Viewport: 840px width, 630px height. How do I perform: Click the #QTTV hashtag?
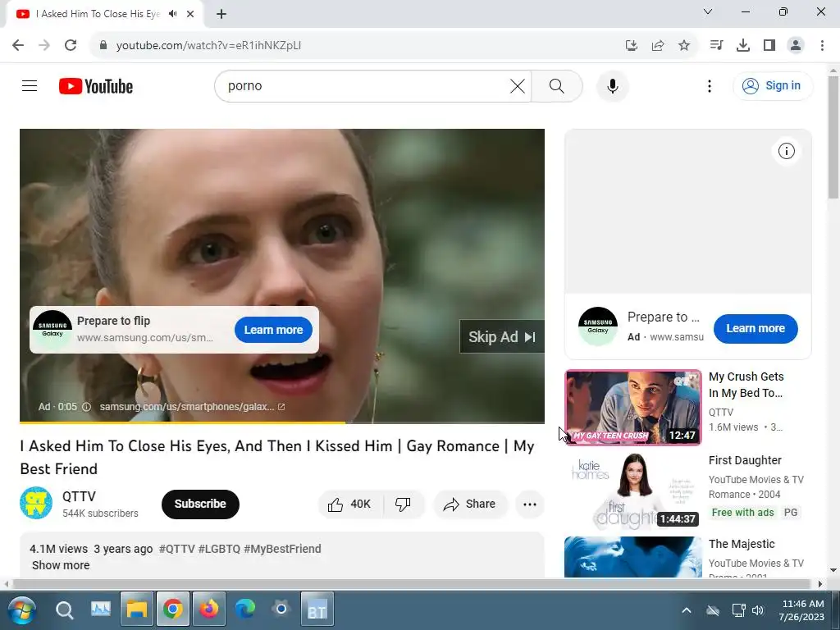click(177, 549)
